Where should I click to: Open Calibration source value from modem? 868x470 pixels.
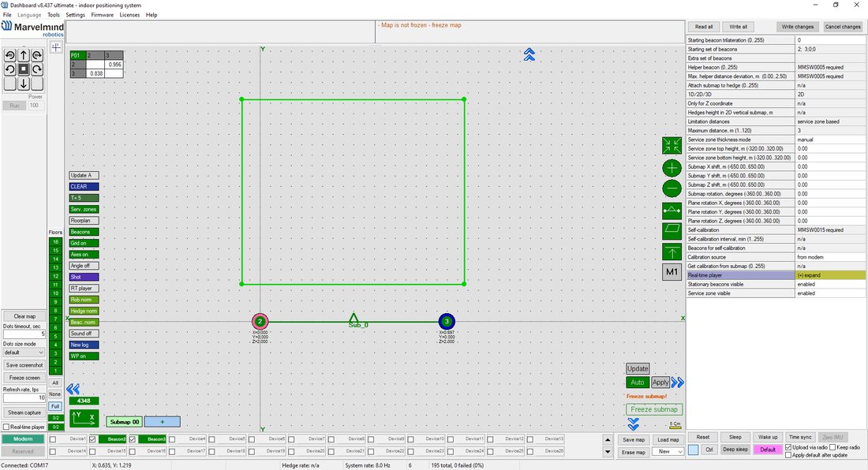[x=830, y=257]
